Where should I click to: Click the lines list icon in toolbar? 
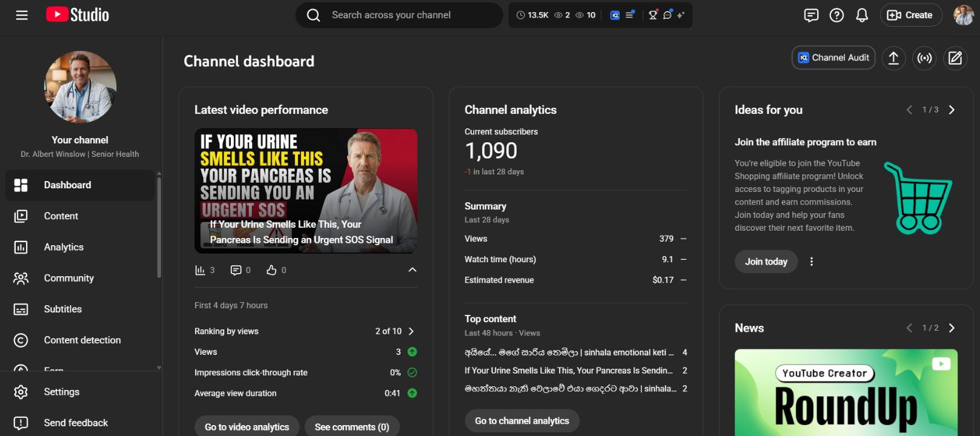[629, 15]
